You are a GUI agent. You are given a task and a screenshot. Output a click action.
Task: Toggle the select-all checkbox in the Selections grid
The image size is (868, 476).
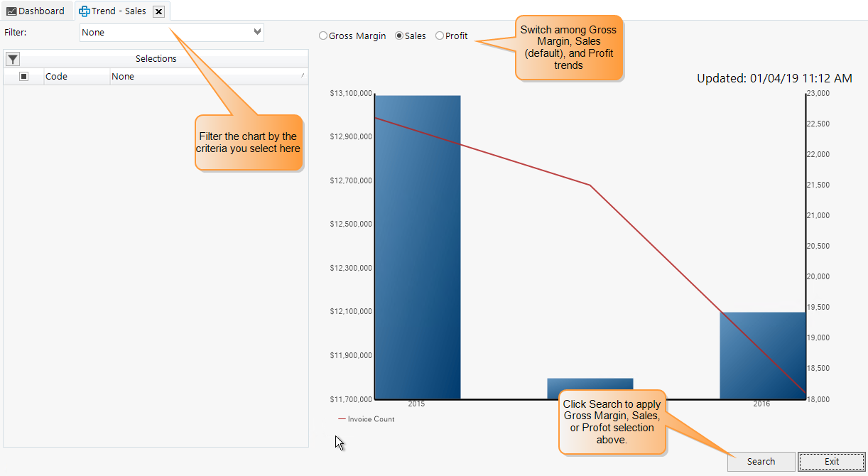pos(23,76)
